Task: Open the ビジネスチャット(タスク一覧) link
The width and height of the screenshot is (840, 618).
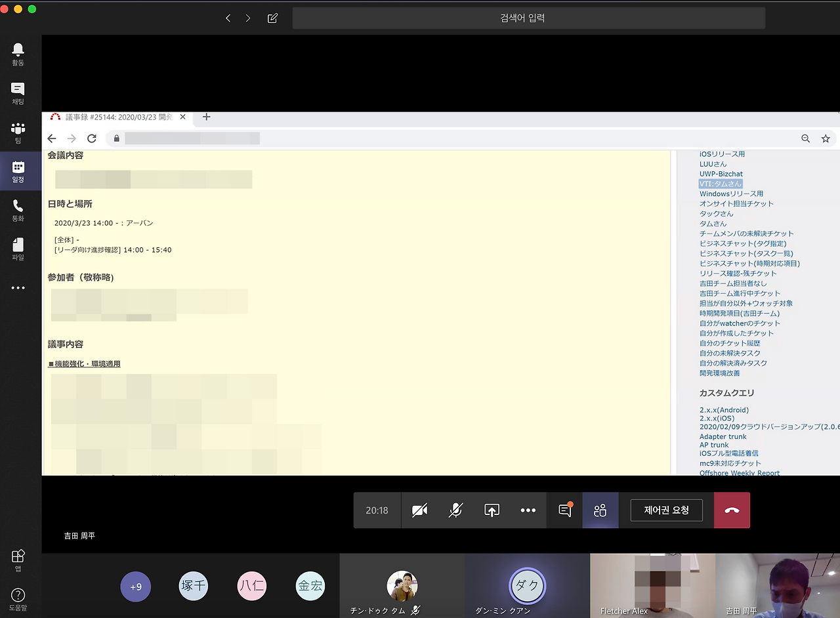Action: [746, 253]
